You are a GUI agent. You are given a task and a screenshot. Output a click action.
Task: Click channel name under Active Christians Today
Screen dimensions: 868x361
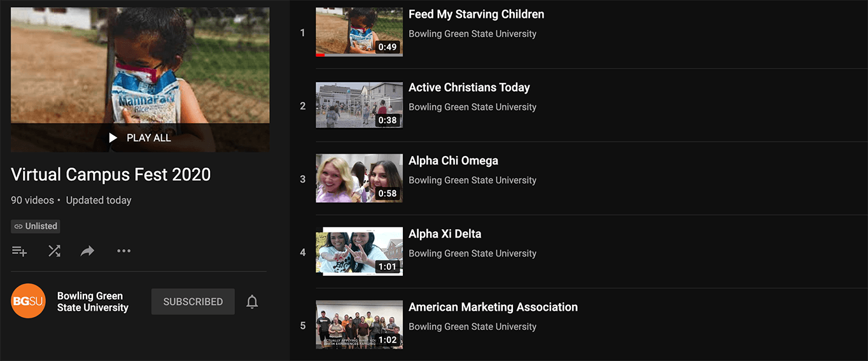click(x=472, y=107)
